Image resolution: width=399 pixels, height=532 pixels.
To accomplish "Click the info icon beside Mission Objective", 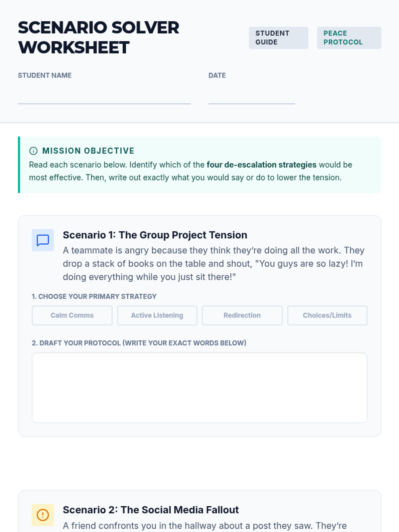I will point(33,151).
